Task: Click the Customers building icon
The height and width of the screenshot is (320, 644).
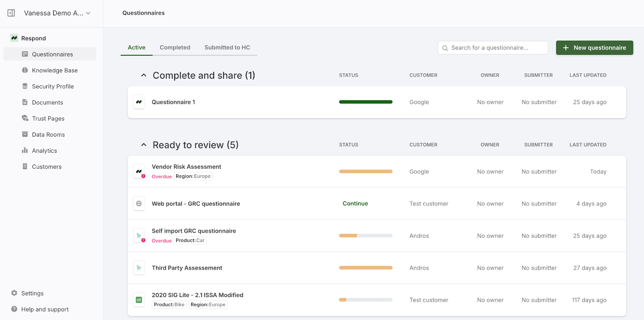Action: click(25, 166)
